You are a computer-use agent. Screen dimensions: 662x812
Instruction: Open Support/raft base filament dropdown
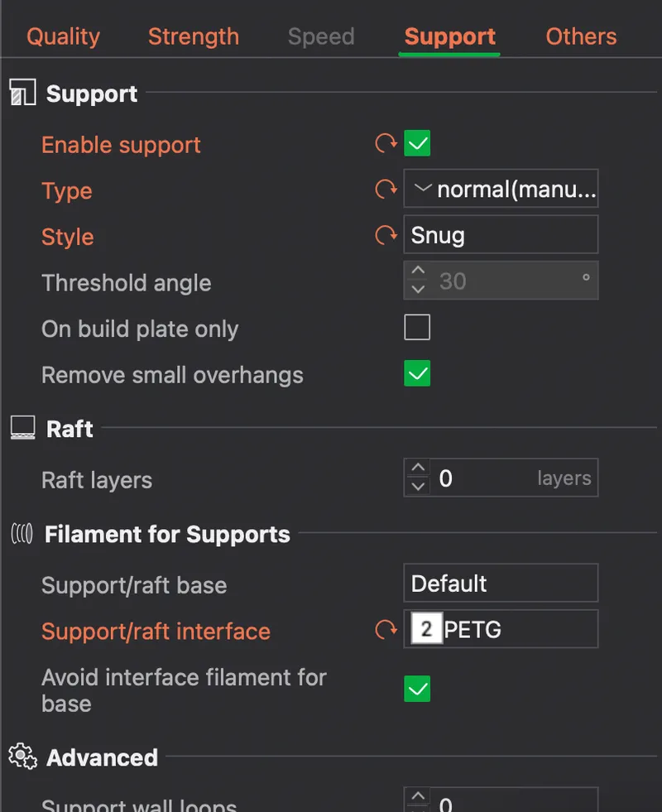501,584
